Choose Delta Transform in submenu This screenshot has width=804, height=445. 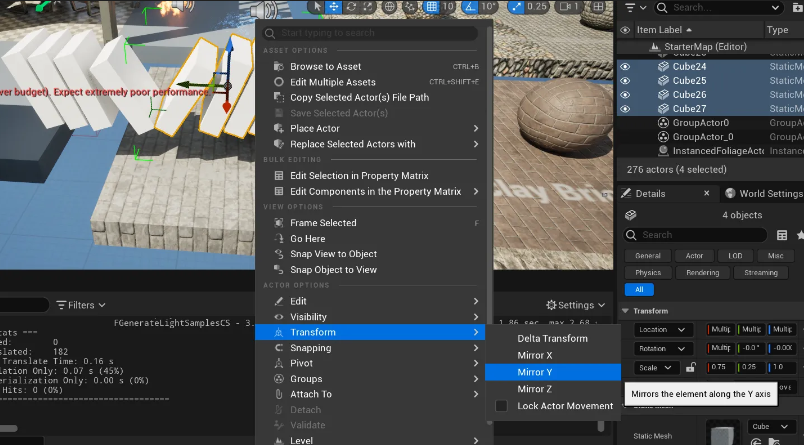(553, 338)
